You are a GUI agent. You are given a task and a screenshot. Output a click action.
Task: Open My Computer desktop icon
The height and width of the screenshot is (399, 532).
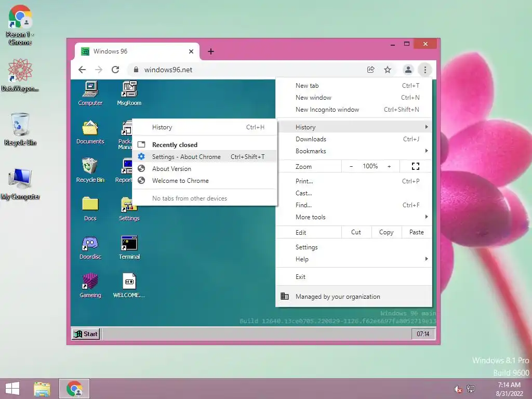coord(20,183)
